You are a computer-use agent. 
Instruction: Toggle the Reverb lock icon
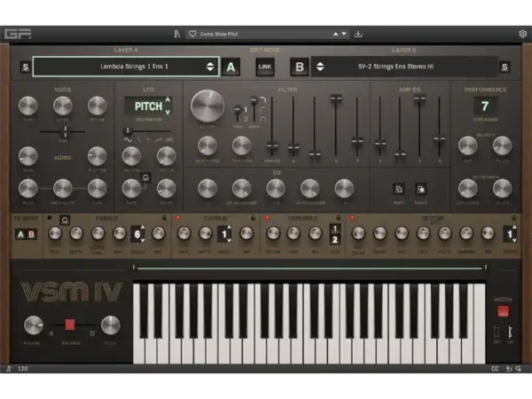(x=514, y=217)
